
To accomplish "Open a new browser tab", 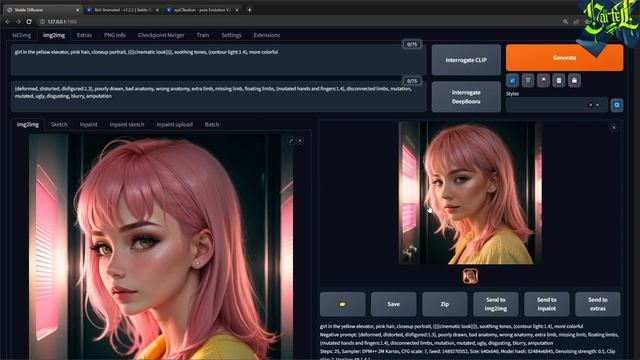I will [x=249, y=10].
